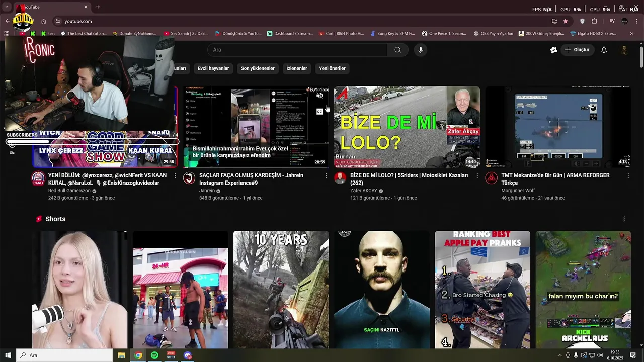Click the sparkle icon left of Oluştur
The width and height of the screenshot is (644, 362).
point(553,50)
